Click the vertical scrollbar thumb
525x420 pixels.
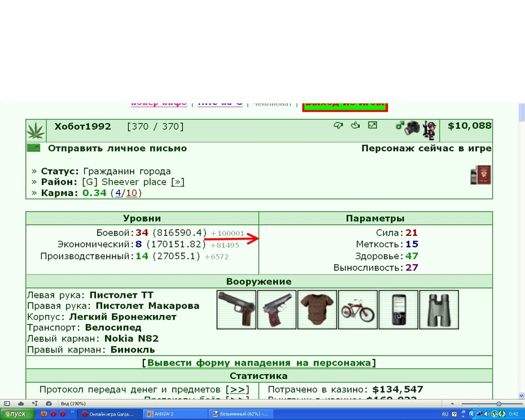(x=521, y=112)
